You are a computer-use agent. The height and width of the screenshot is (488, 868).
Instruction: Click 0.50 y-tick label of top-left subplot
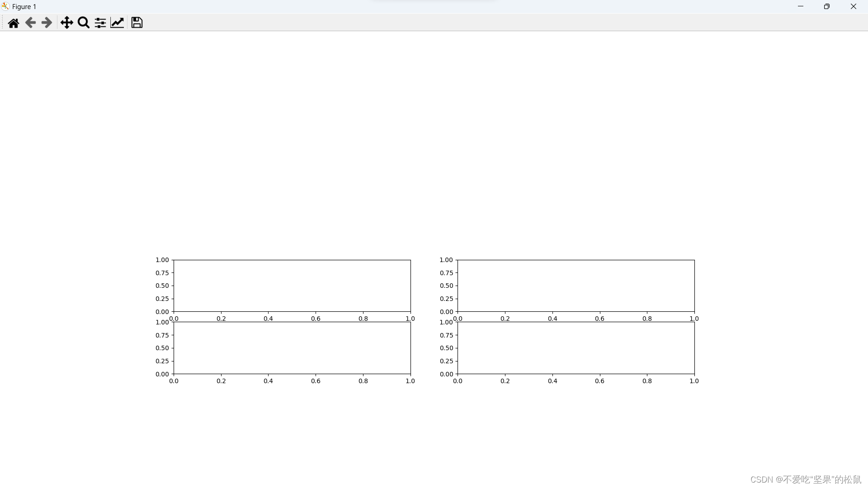[162, 286]
